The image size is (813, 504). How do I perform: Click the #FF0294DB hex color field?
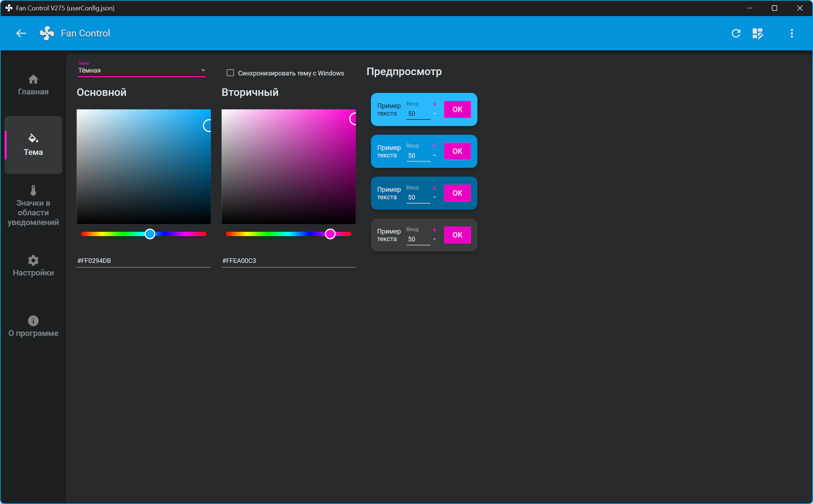(143, 261)
